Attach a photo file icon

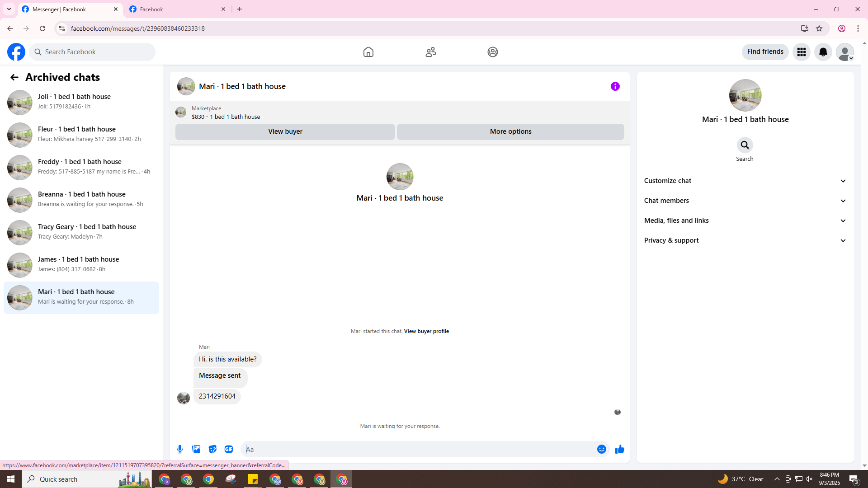pyautogui.click(x=196, y=449)
